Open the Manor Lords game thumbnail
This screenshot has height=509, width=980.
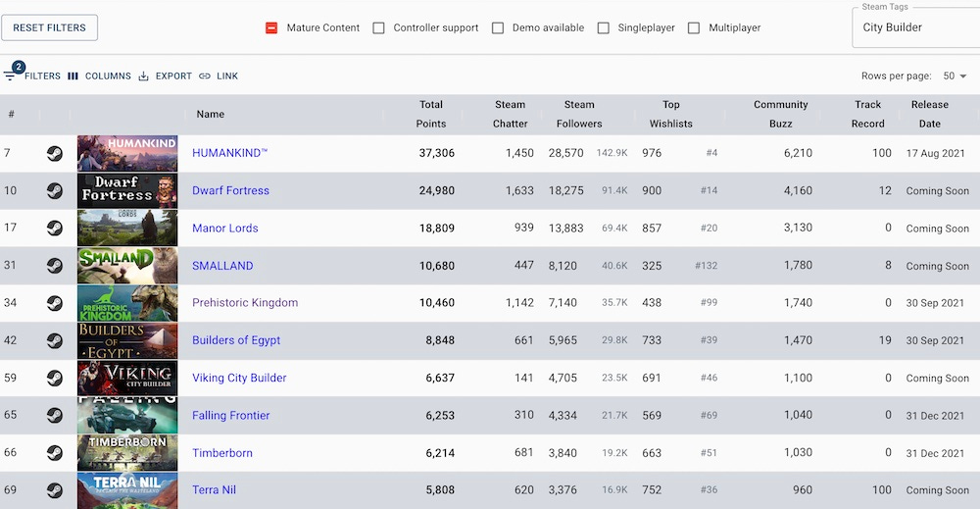[x=127, y=229]
